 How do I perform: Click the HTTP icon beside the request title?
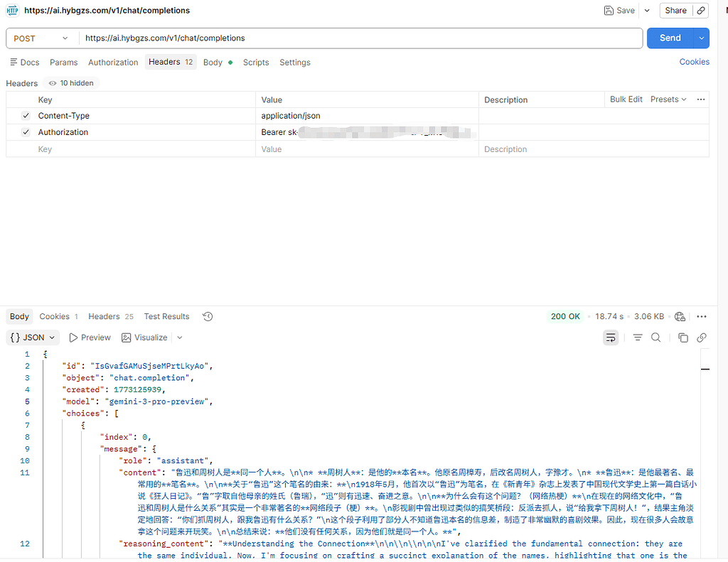(13, 10)
